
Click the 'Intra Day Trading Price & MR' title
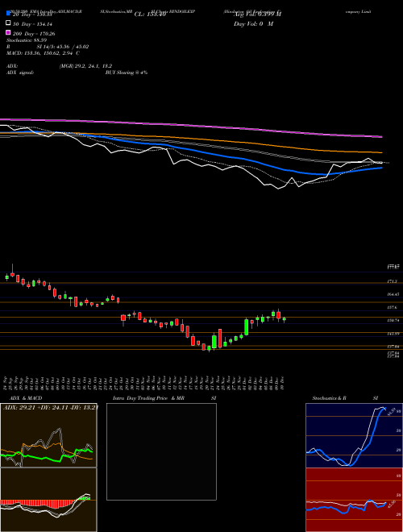click(148, 398)
